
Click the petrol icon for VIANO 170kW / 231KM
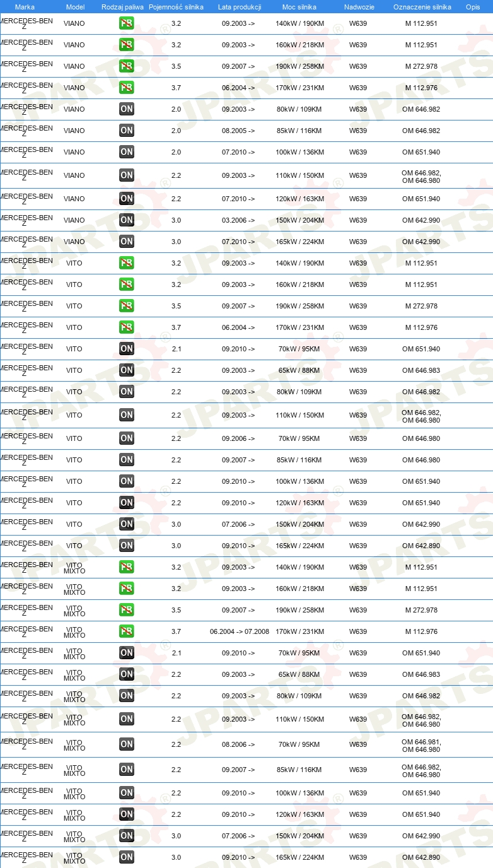pyautogui.click(x=127, y=88)
